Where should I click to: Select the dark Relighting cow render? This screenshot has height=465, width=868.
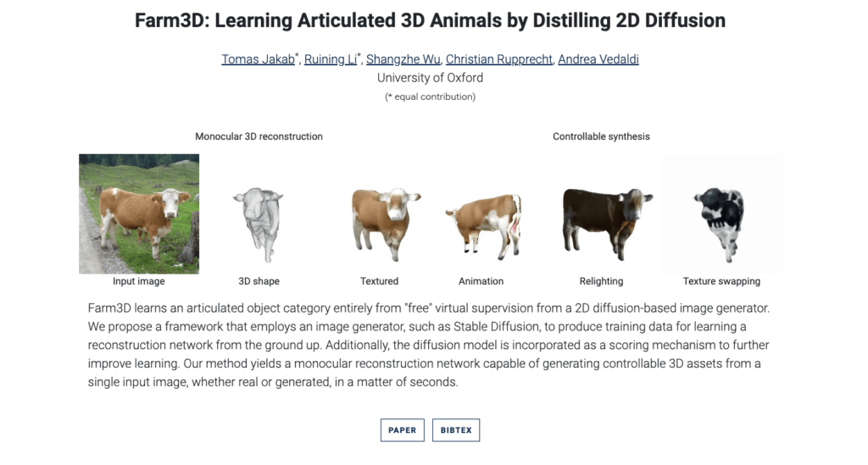(607, 224)
